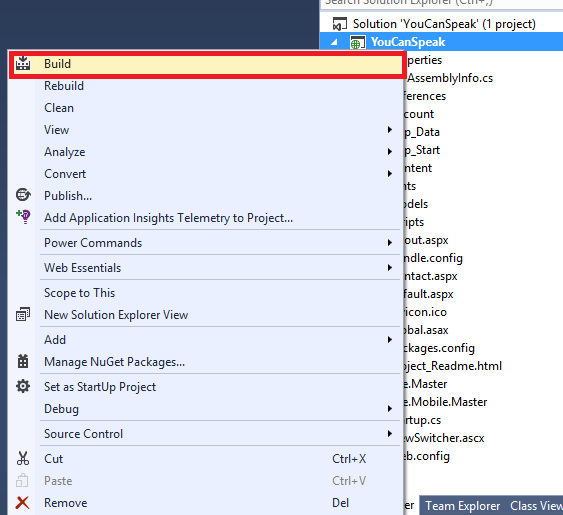
Task: Select the file ending in fault.aspx
Action: pos(429,294)
